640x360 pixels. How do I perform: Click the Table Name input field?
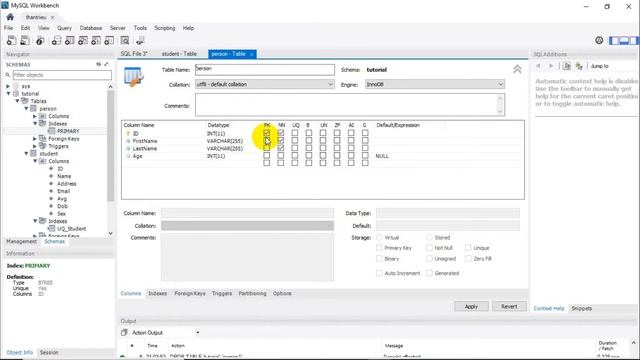tap(264, 69)
